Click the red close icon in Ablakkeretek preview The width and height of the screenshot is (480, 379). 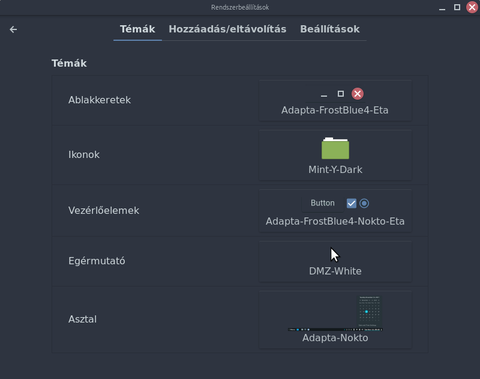click(357, 94)
